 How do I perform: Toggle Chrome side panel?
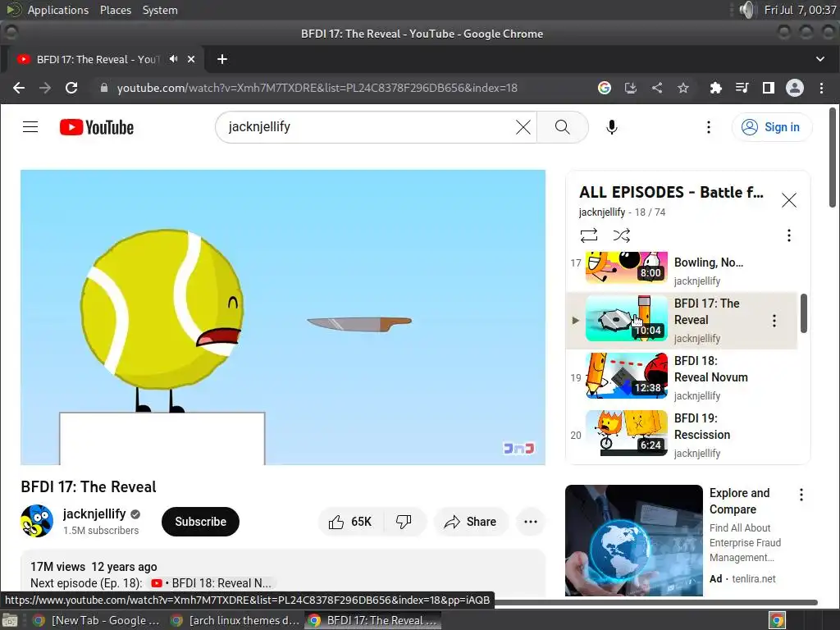coord(768,88)
